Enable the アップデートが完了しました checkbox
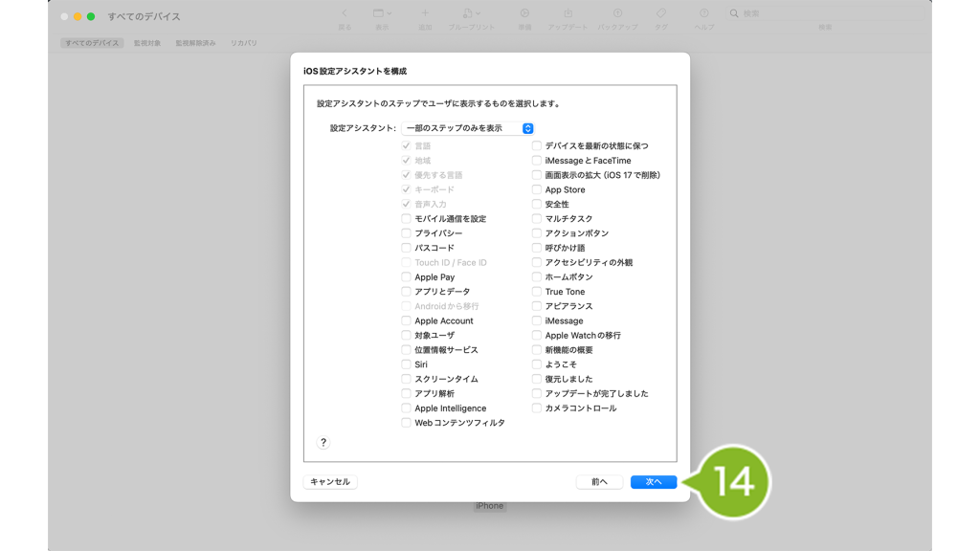 click(x=537, y=393)
